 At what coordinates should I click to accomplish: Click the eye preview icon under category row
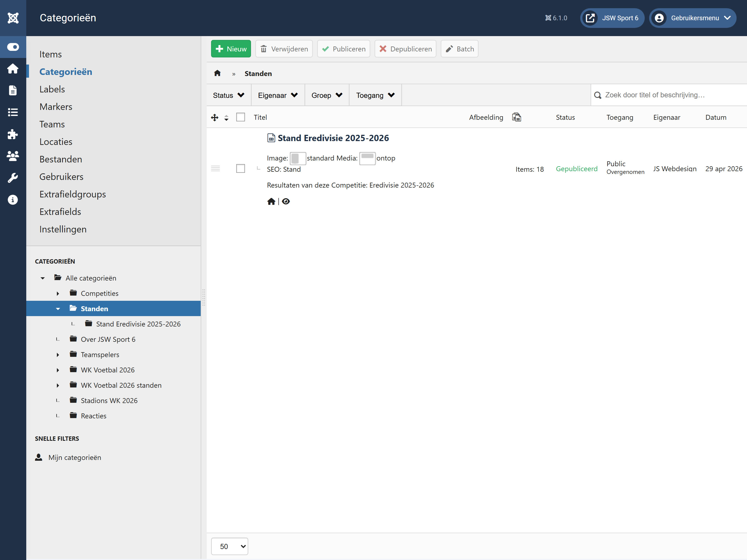pos(286,201)
